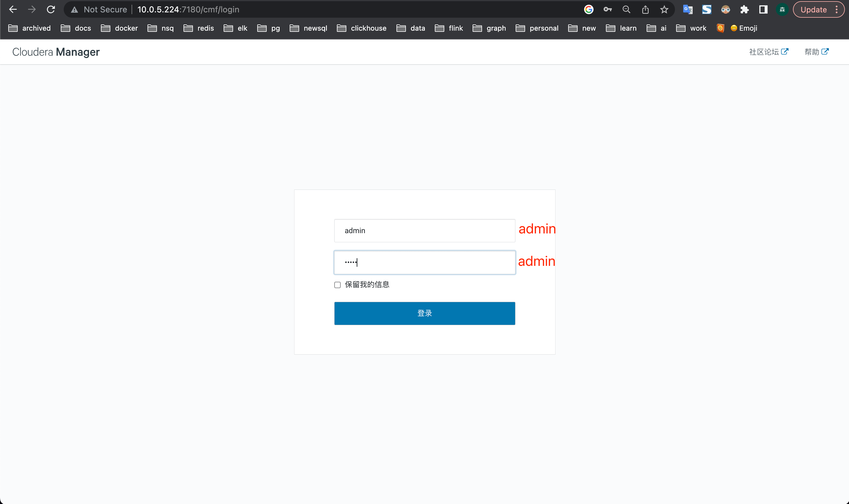Expand the clickhouse bookmarks folder

coord(362,28)
